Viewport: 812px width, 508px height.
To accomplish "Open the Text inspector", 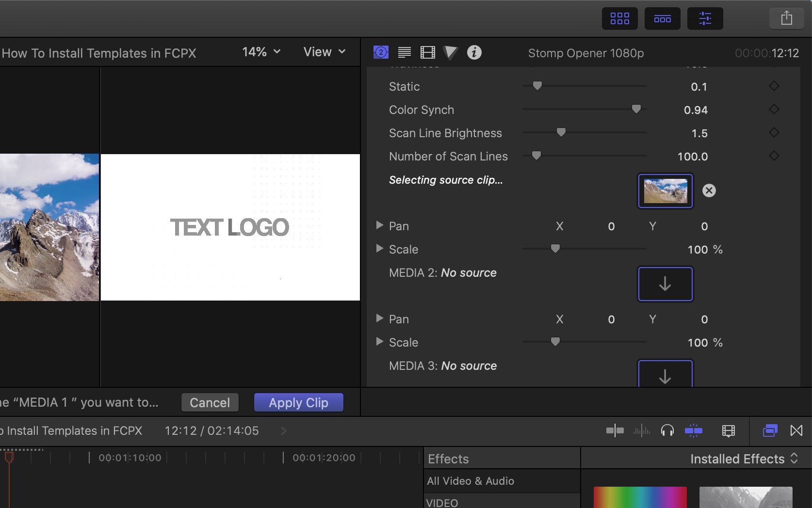I will tap(404, 52).
